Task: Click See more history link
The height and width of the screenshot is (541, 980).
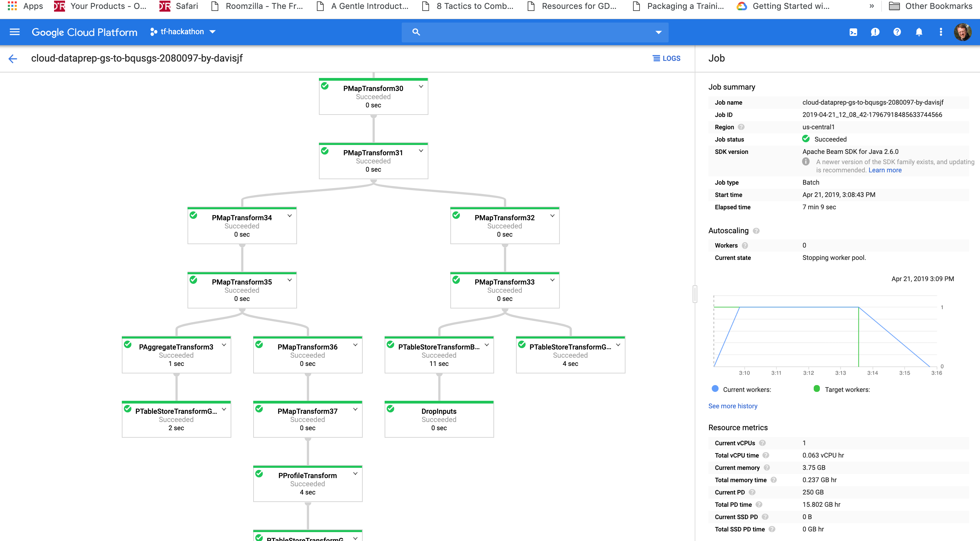Action: pos(732,406)
